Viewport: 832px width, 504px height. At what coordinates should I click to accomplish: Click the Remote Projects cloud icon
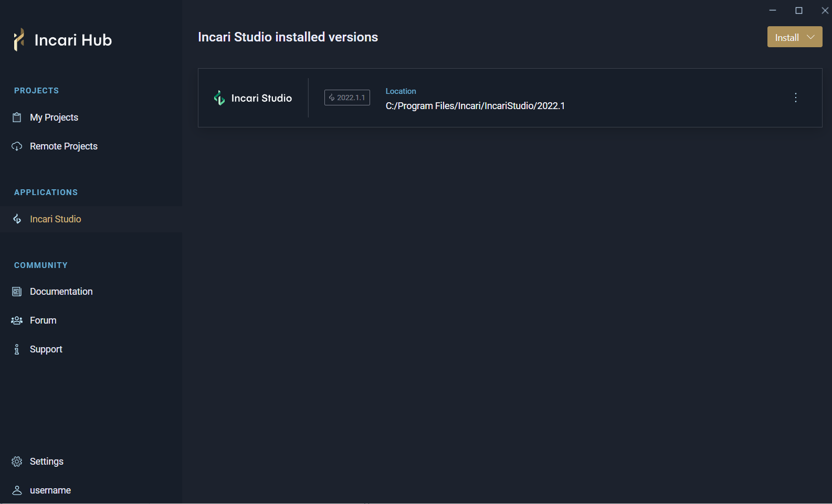point(17,146)
